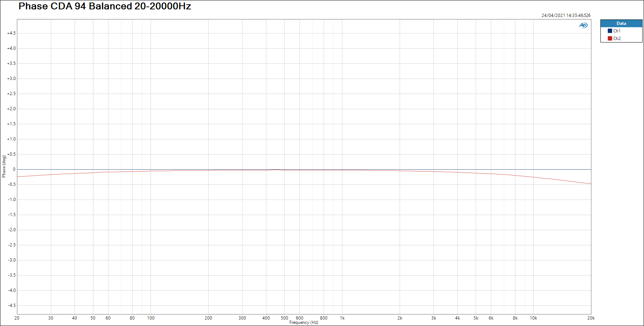Click the 10k tick label on frequency axis
The height and width of the screenshot is (326, 644).
(533, 318)
